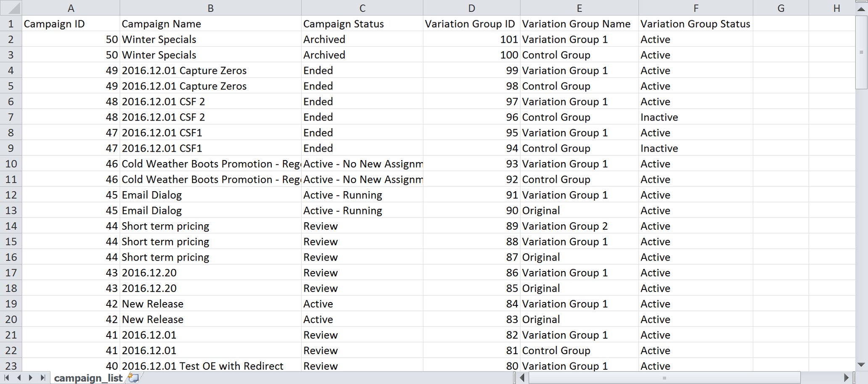Click the vertical scrollbar thumb

tap(861, 52)
